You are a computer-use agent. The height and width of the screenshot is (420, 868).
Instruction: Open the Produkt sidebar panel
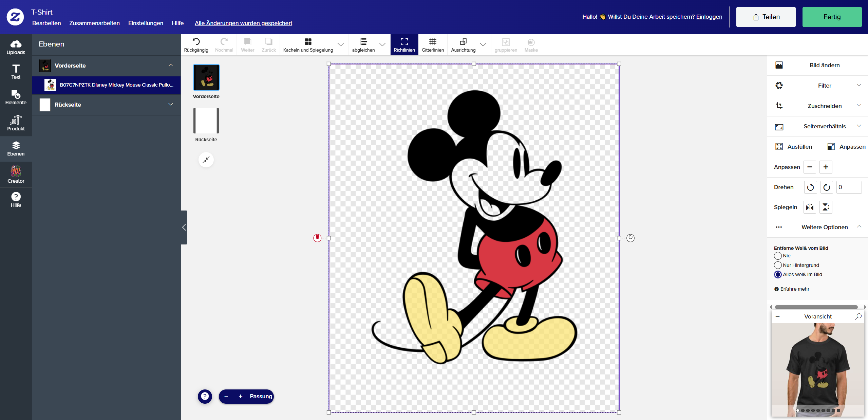(x=16, y=123)
